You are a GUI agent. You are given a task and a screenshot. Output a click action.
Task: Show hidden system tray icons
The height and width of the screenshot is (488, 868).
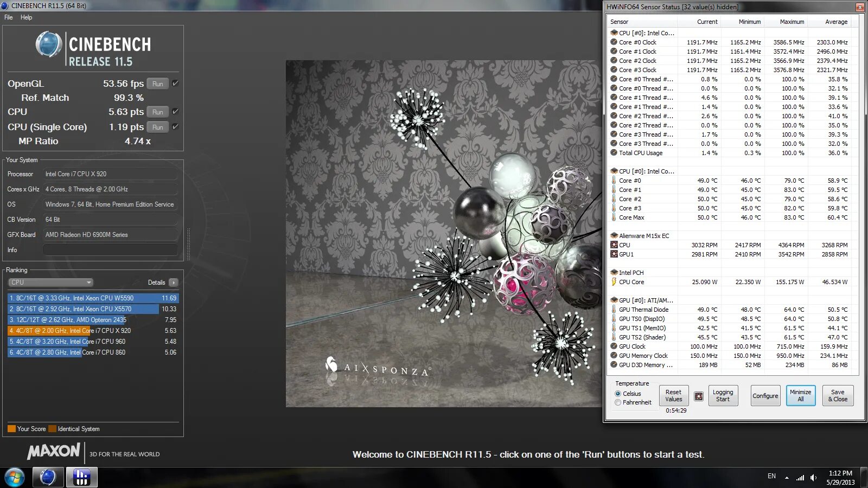click(787, 478)
